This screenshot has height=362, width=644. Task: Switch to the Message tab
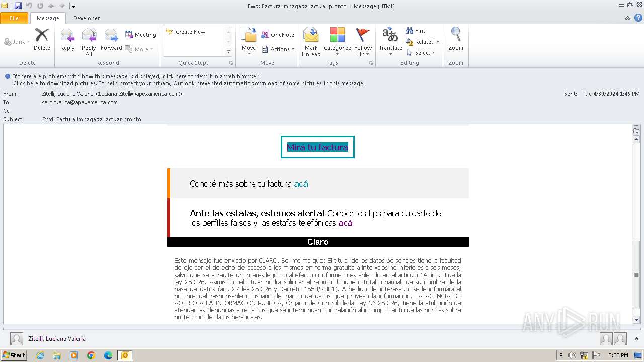[x=48, y=18]
